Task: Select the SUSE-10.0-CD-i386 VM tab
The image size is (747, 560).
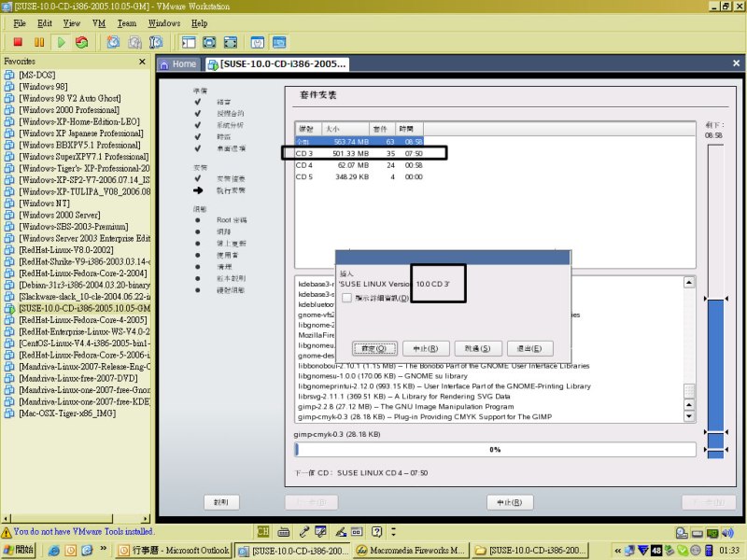Action: (x=277, y=64)
